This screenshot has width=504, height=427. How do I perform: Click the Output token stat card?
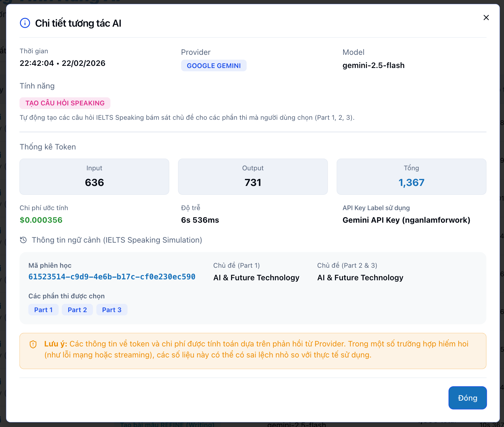(x=253, y=176)
